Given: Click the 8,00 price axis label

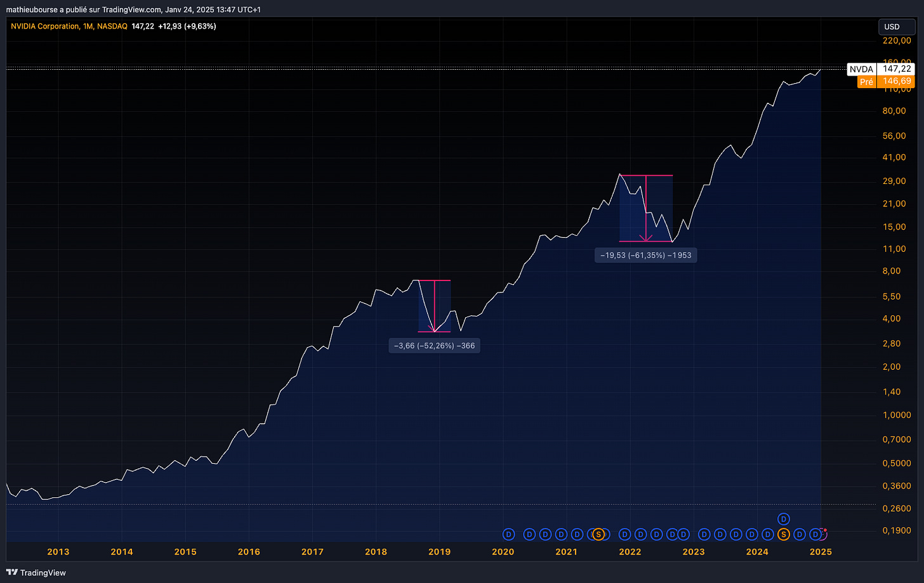Looking at the screenshot, I should (x=892, y=271).
